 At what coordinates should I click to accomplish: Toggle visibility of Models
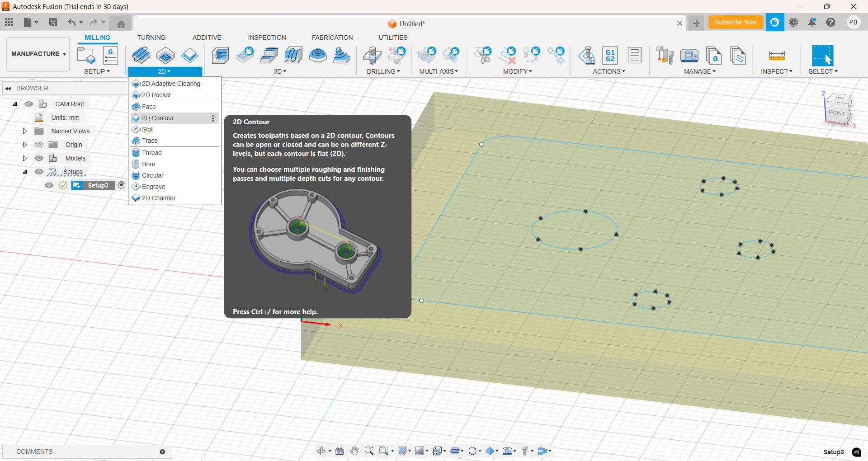tap(39, 158)
